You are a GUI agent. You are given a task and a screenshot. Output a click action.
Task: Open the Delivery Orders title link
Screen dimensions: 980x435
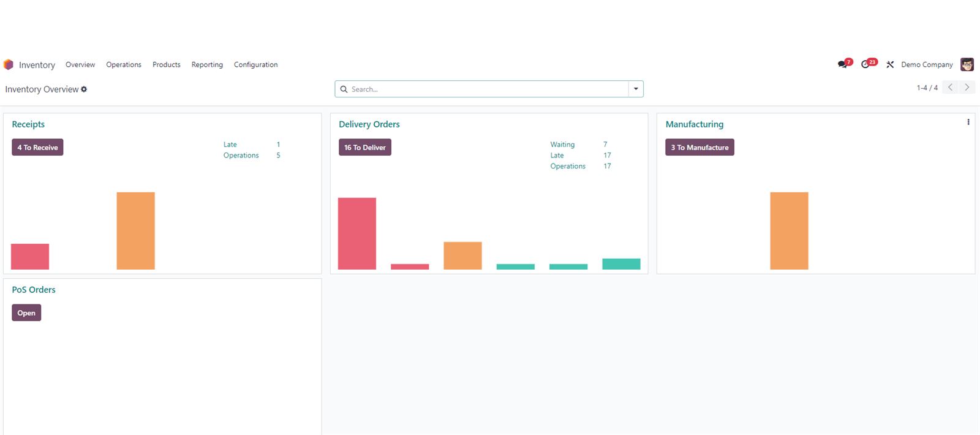[369, 124]
